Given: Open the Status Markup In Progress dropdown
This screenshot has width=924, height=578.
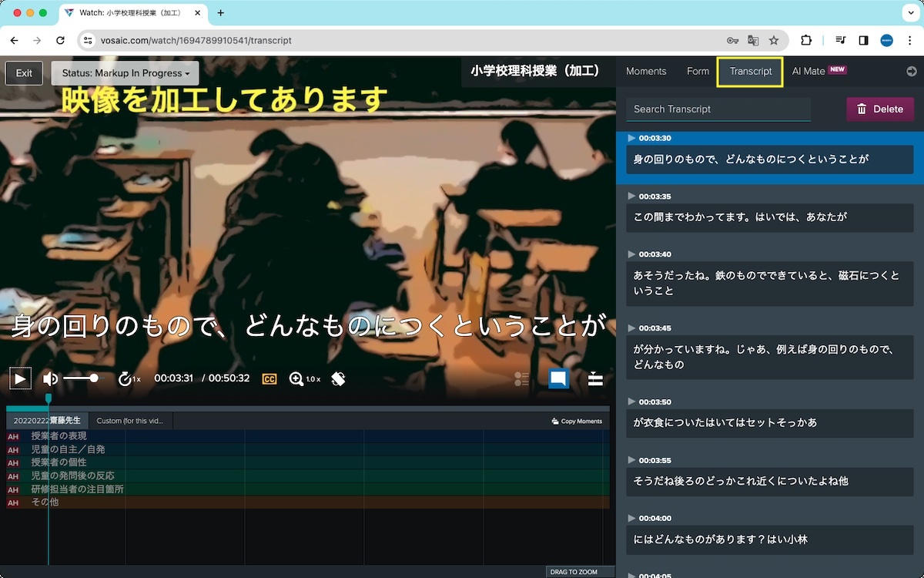Looking at the screenshot, I should (x=125, y=72).
